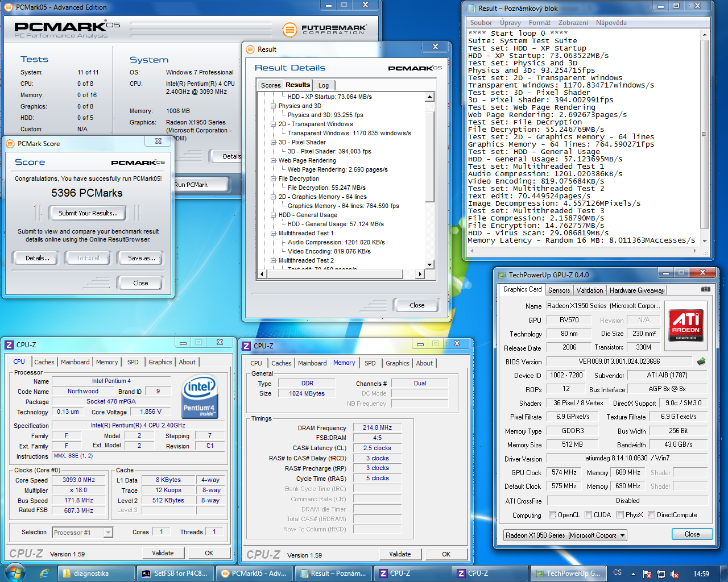Screen dimensions: 728x582
Task: Click the Result tree horizontal scrollbar
Action: [341, 274]
